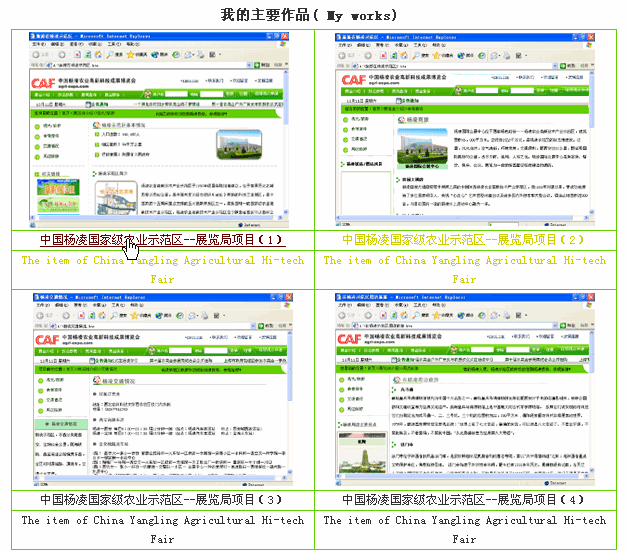Click the English caption under project (1)
This screenshot has height=554, width=627.
pos(162,270)
